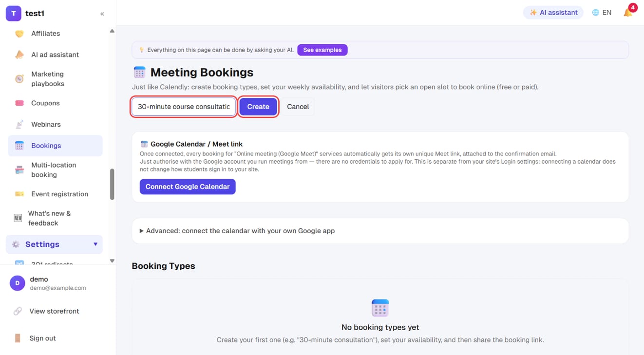
Task: Click the Settings gear icon
Action: point(16,244)
